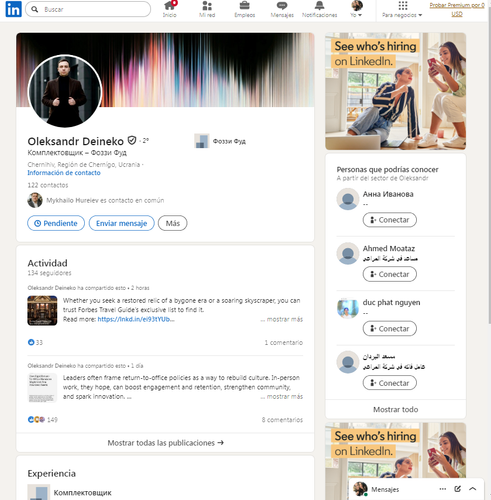The width and height of the screenshot is (491, 500).
Task: Click the Mensajes overlay avatar
Action: coord(360,489)
